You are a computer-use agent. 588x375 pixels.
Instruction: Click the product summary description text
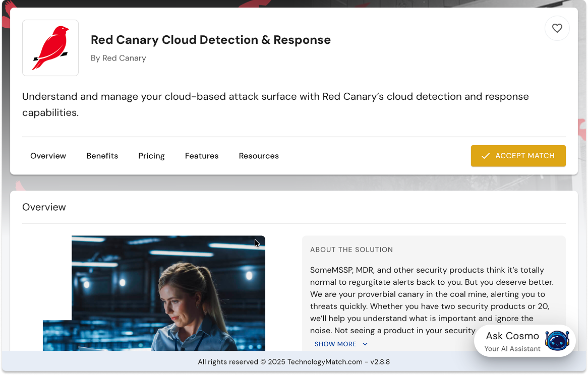pyautogui.click(x=275, y=104)
